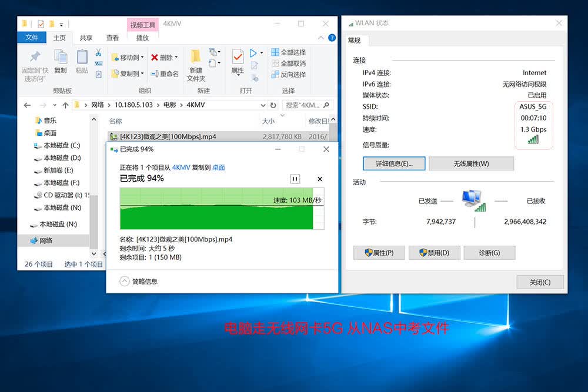This screenshot has width=588, height=392.
Task: Expand the address bar history dropdown
Action: (263, 105)
